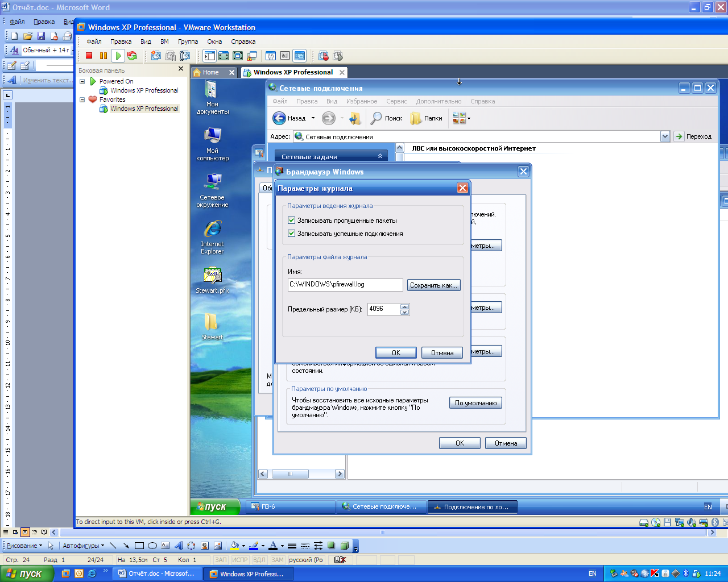Image resolution: width=728 pixels, height=582 pixels.
Task: Open the views icon dropdown arrow in Сетевые подключения
Action: point(469,118)
